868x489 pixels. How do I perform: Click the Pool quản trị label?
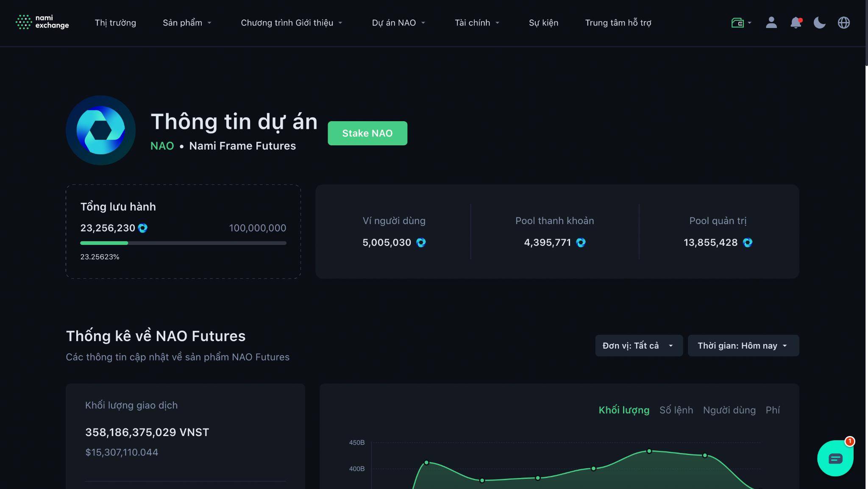(x=718, y=221)
